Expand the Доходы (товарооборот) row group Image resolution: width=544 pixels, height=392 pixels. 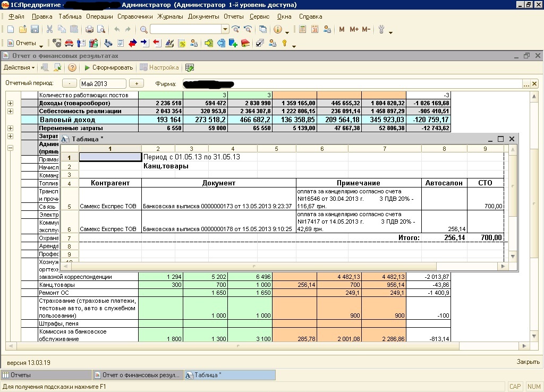click(10, 103)
